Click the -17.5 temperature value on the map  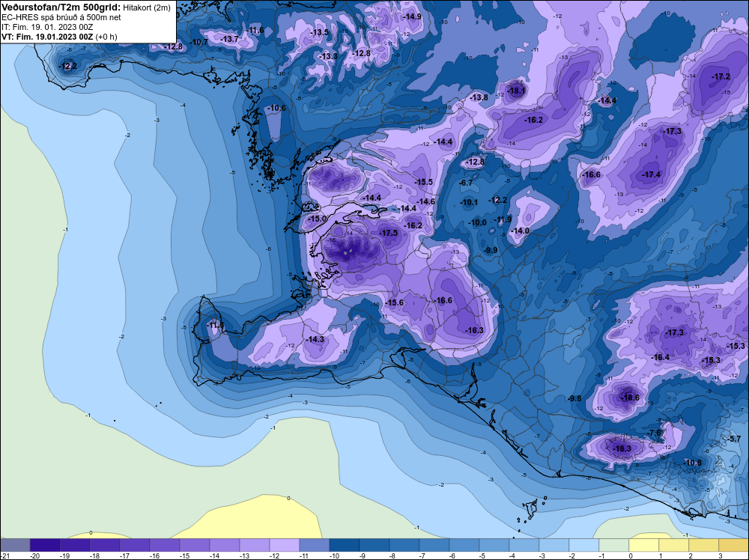[388, 233]
